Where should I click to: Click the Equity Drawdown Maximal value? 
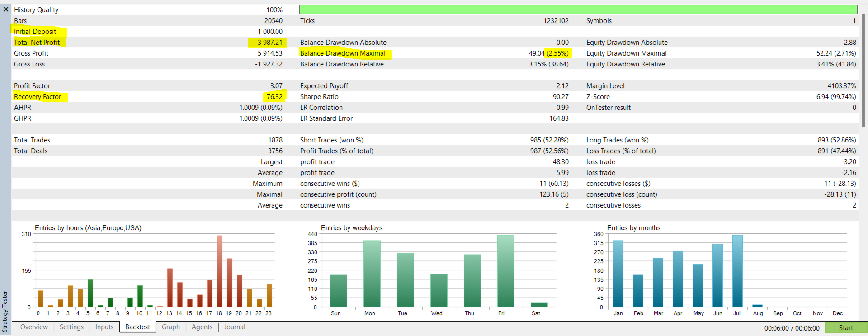(836, 53)
